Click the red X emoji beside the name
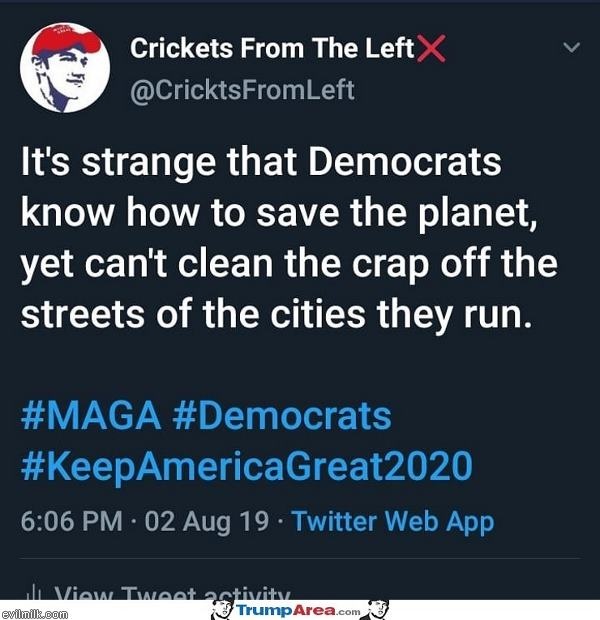The width and height of the screenshot is (600, 620). point(431,49)
